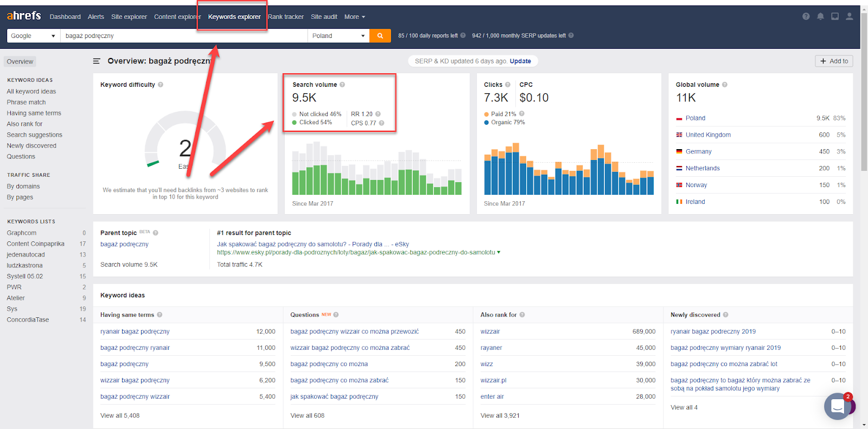Open the Content Coinpaprika keyword list
868x429 pixels.
pos(35,244)
